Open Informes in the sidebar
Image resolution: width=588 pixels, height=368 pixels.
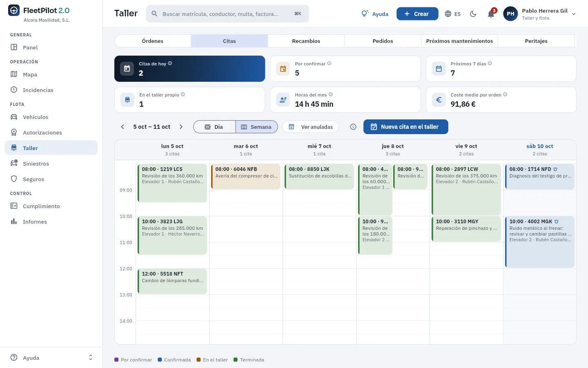51,222
